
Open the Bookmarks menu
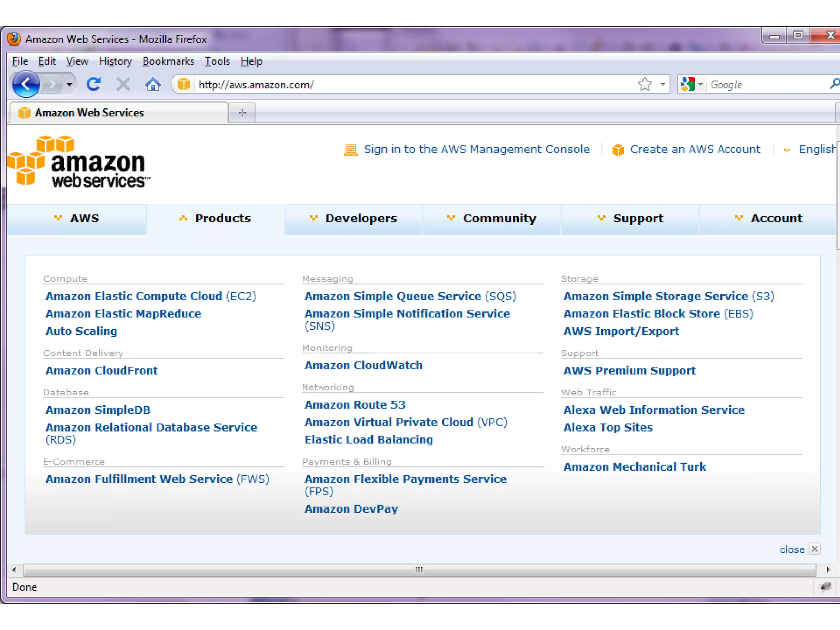point(168,62)
